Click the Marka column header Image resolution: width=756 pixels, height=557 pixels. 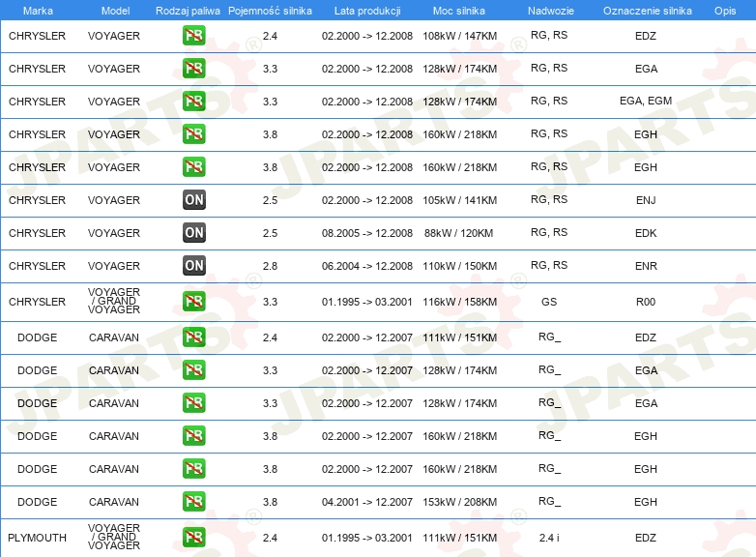coord(37,10)
